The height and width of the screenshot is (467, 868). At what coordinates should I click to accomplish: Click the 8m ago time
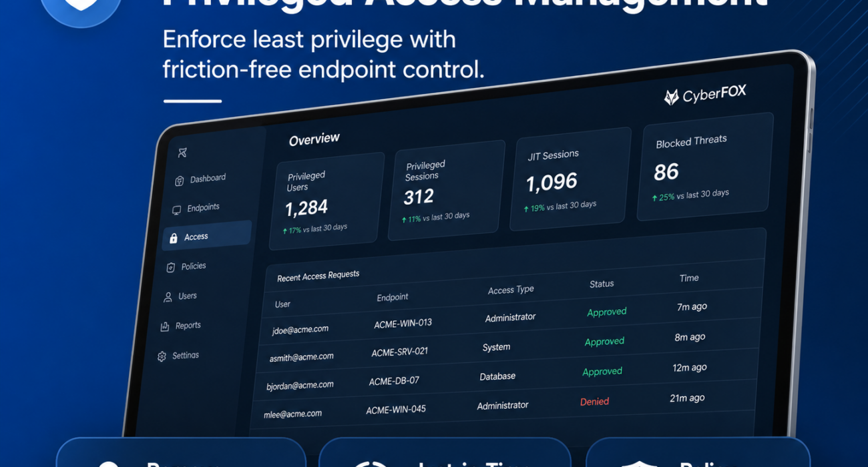[690, 338]
